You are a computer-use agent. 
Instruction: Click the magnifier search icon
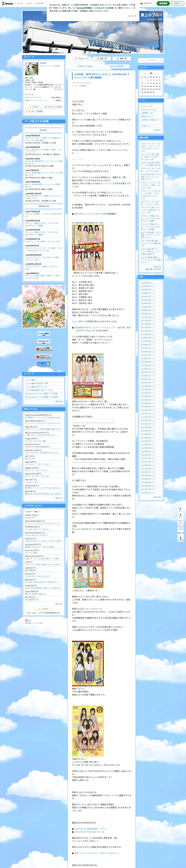(x=162, y=60)
